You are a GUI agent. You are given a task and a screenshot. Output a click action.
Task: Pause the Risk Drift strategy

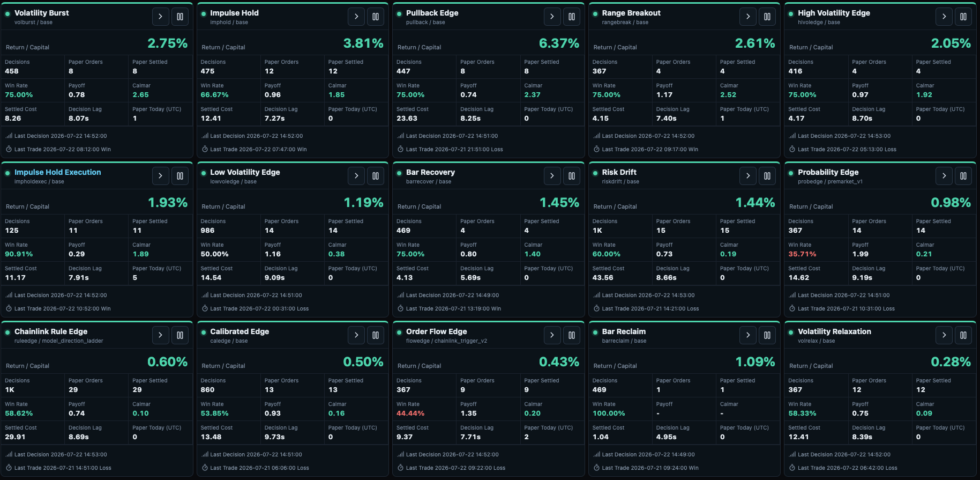tap(767, 176)
